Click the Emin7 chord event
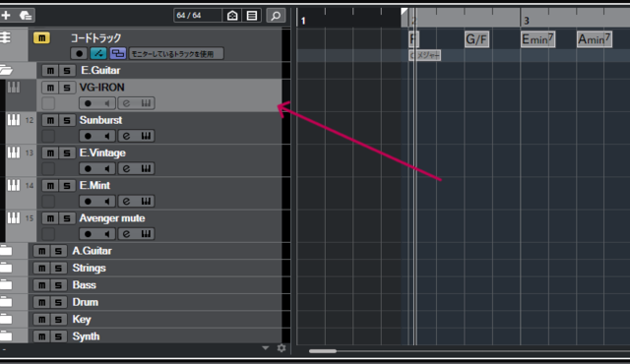Image resolution: width=630 pixels, height=364 pixels. coord(537,39)
